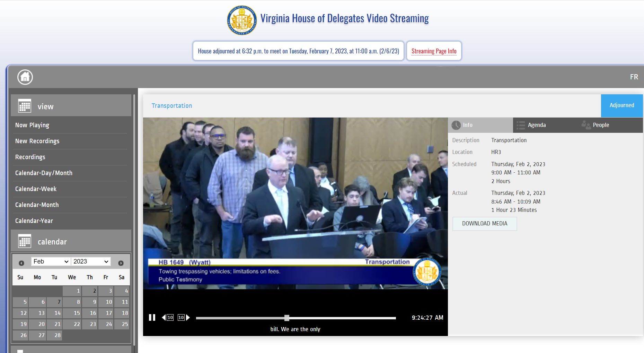Viewport: 644px width, 353px height.
Task: Click the 1 Hour 23 Minutes duration text
Action: pos(514,210)
